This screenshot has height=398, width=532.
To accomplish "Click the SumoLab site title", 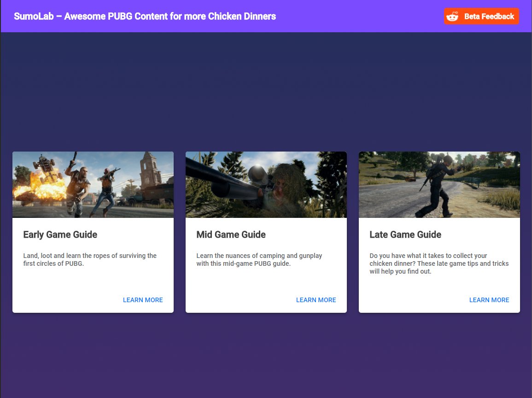I will (145, 16).
